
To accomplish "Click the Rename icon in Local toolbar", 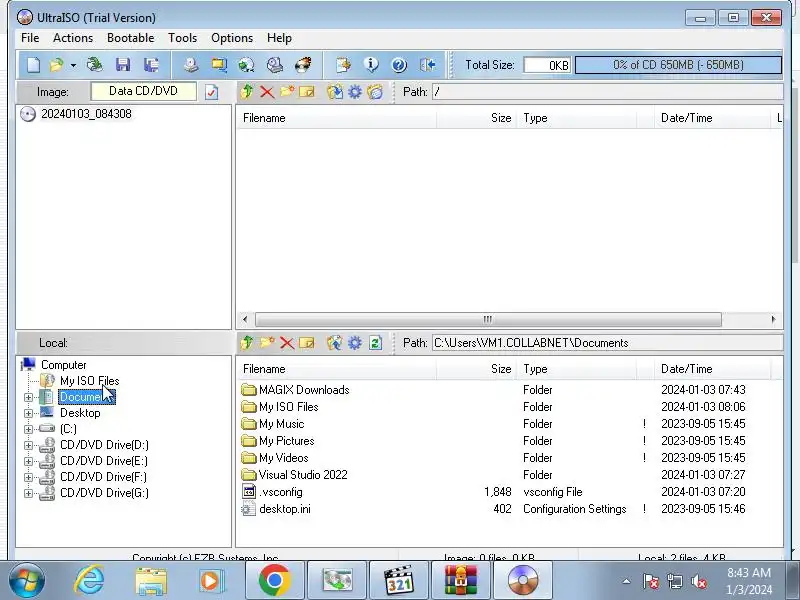I will tap(307, 343).
